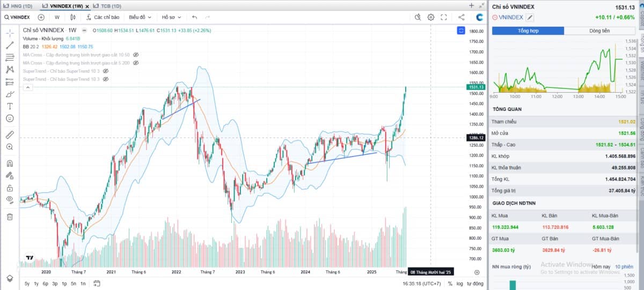Select the trend line drawing tool
Image resolution: width=644 pixels, height=290 pixels.
click(x=10, y=45)
